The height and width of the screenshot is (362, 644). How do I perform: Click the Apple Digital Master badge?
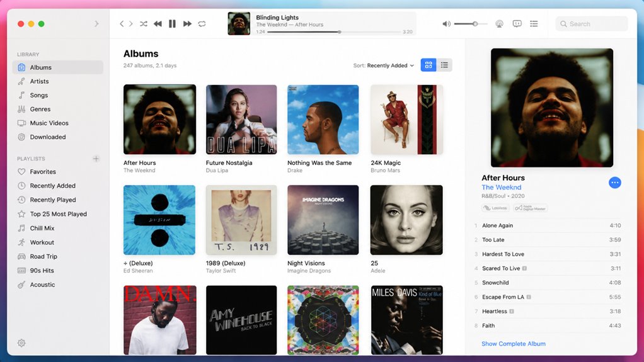click(530, 208)
